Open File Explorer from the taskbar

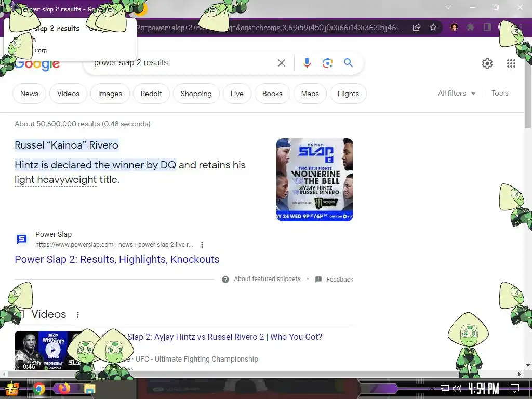coord(89,389)
